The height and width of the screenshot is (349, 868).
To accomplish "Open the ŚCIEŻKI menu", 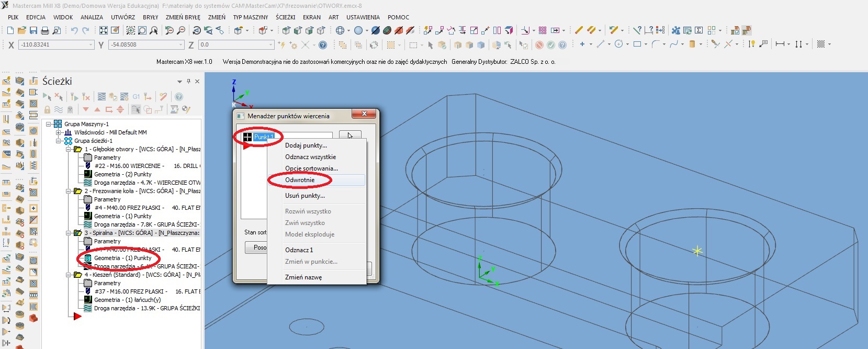I will coord(286,17).
